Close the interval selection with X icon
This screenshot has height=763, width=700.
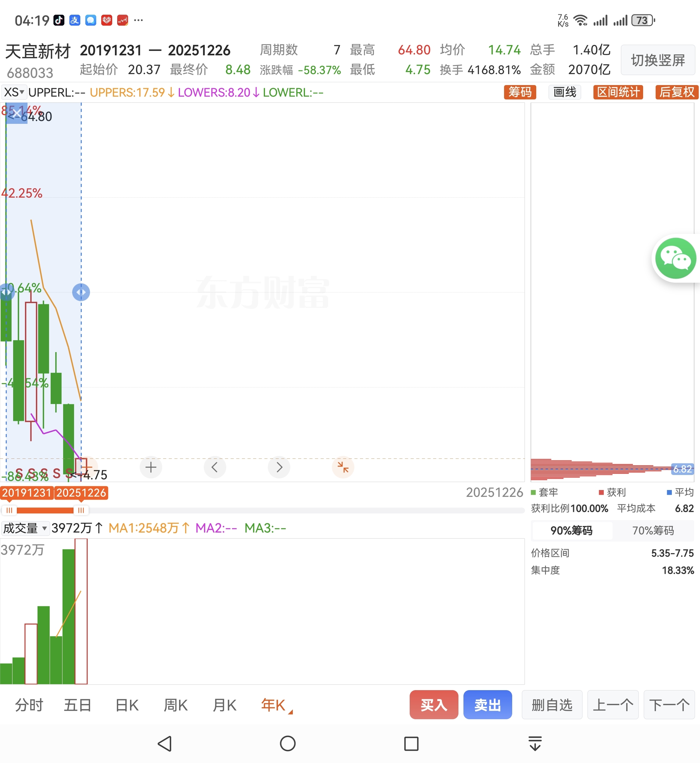[x=17, y=113]
